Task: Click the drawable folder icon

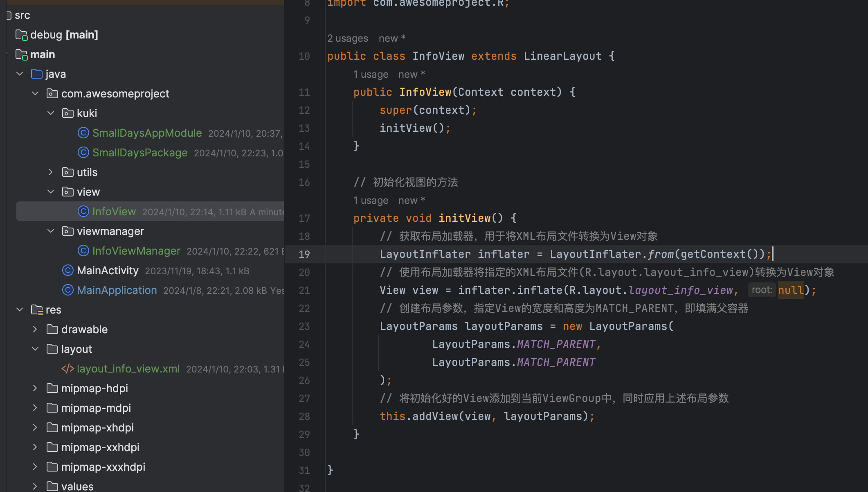Action: click(x=52, y=330)
